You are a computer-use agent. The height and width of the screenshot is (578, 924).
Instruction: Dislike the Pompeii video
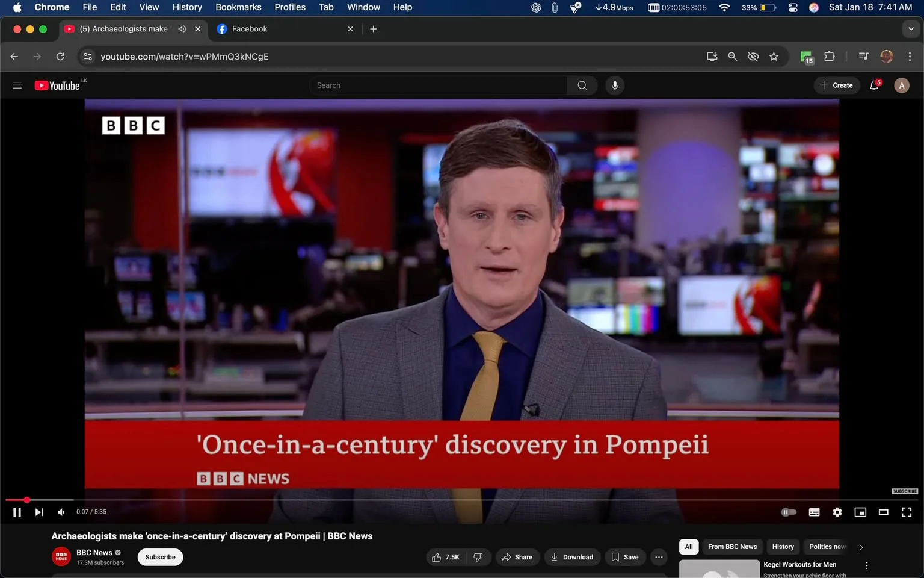478,557
